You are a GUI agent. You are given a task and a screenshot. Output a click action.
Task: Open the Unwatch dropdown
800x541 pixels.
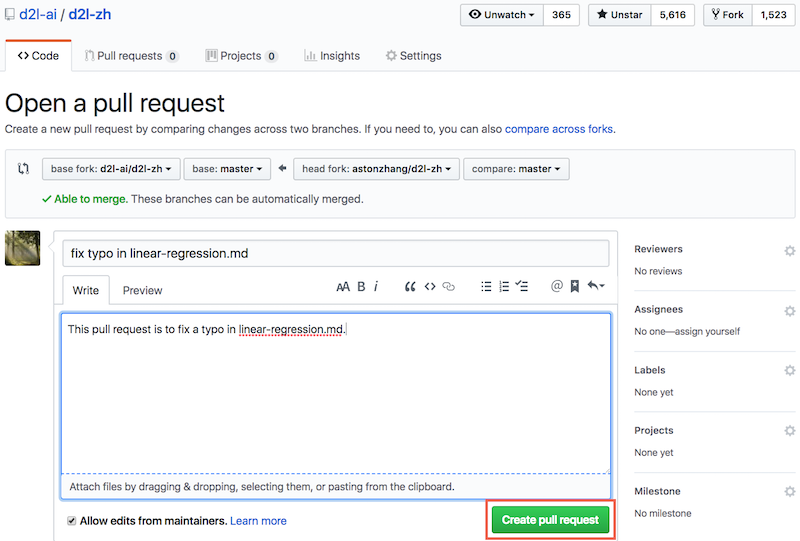(501, 15)
